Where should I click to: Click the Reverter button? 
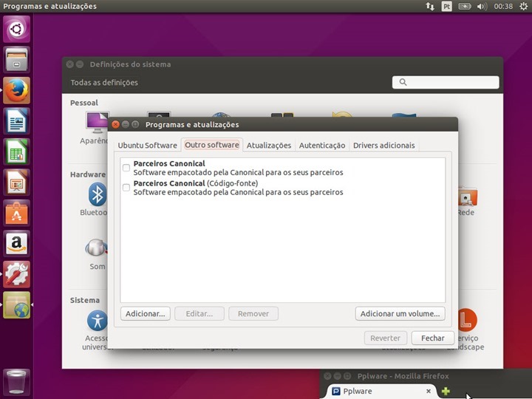tap(386, 338)
